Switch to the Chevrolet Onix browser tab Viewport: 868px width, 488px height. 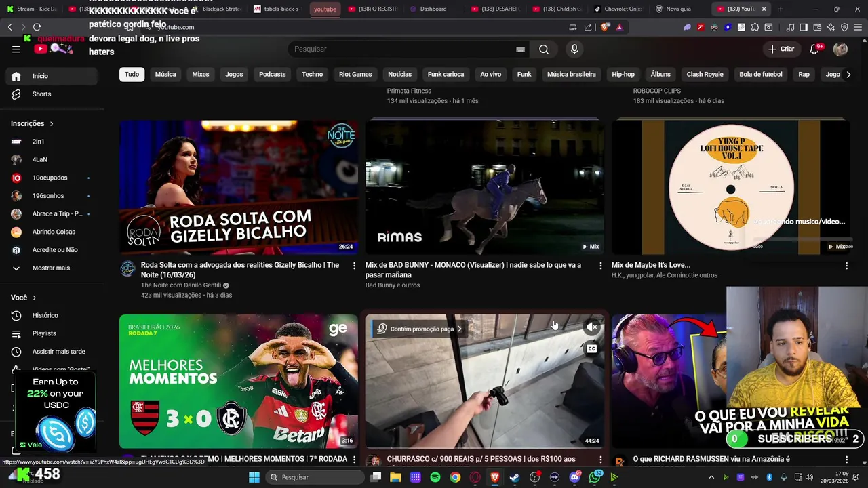617,9
